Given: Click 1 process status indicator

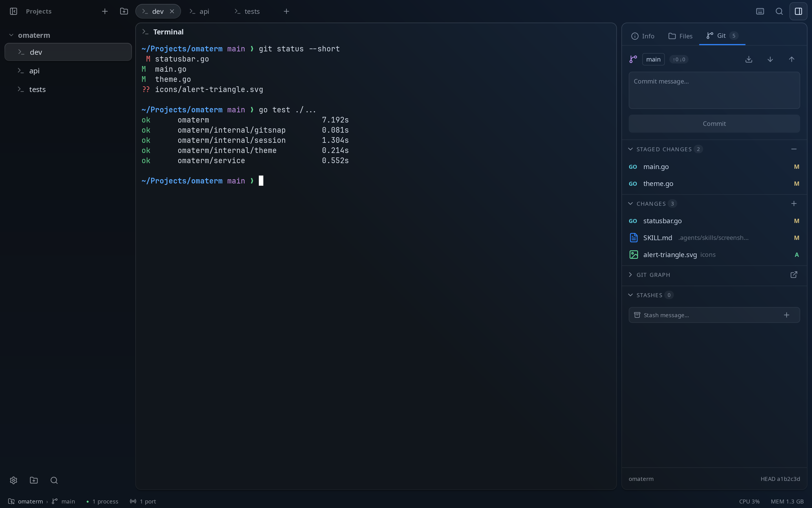Looking at the screenshot, I should tap(102, 501).
